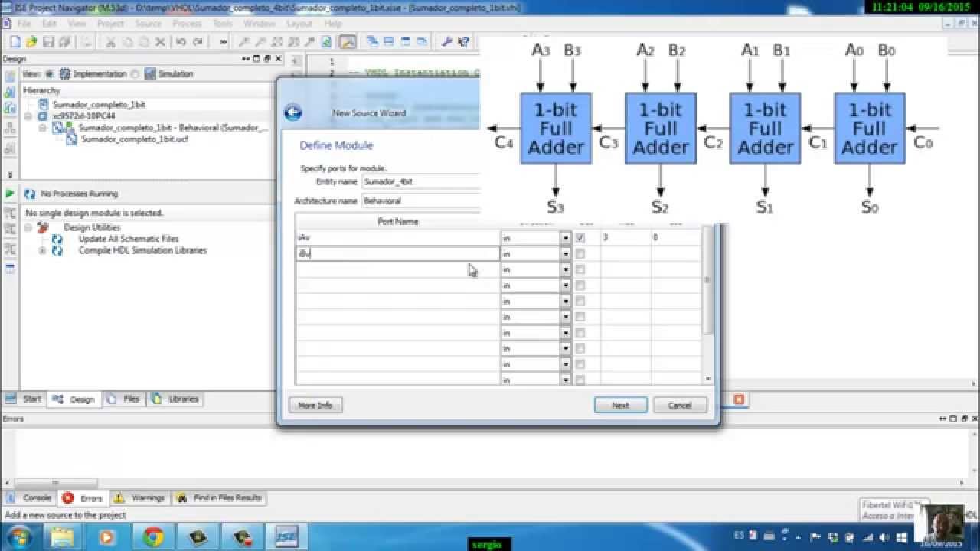
Task: Open direction dropdown for port iBv
Action: point(566,254)
